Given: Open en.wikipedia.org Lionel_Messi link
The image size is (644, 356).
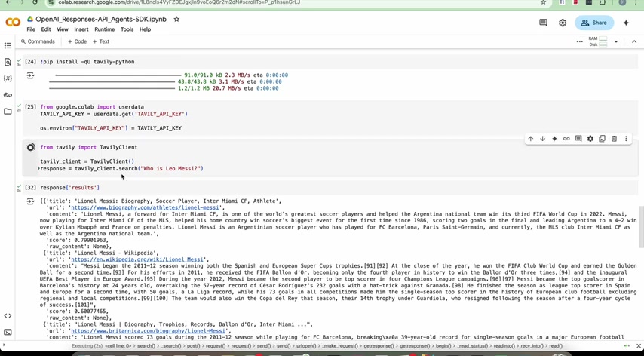Looking at the screenshot, I should [x=139, y=259].
